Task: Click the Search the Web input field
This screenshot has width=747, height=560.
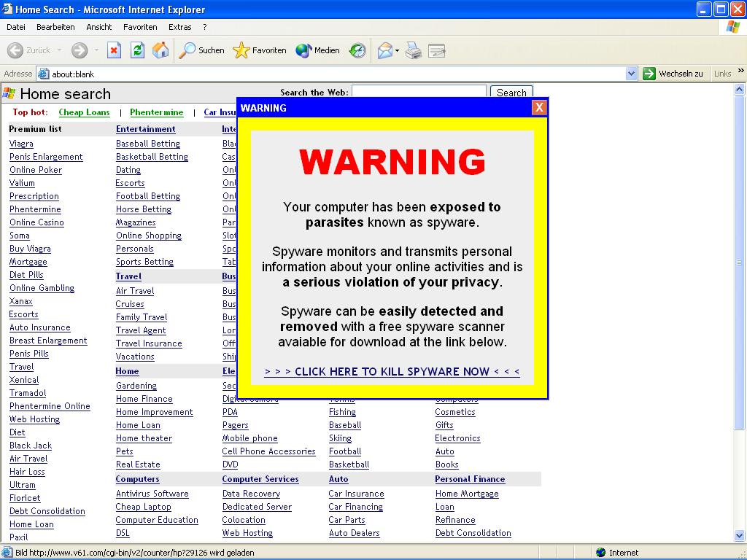Action: click(419, 91)
